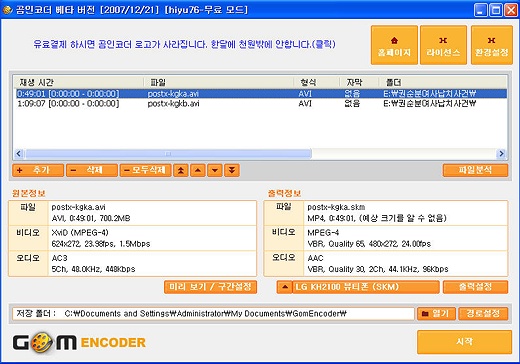The image size is (520, 364).
Task: Click the 폴더 column header
Action: pyautogui.click(x=443, y=82)
